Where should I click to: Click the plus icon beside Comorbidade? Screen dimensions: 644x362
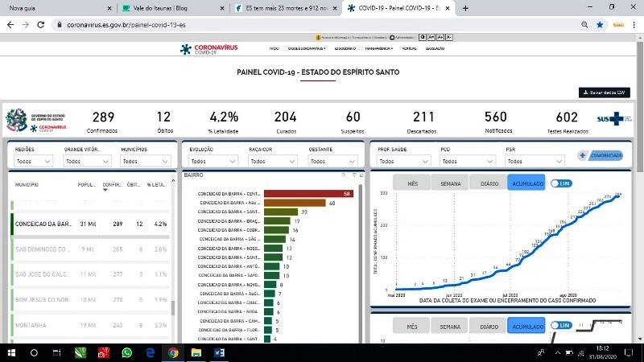(582, 155)
